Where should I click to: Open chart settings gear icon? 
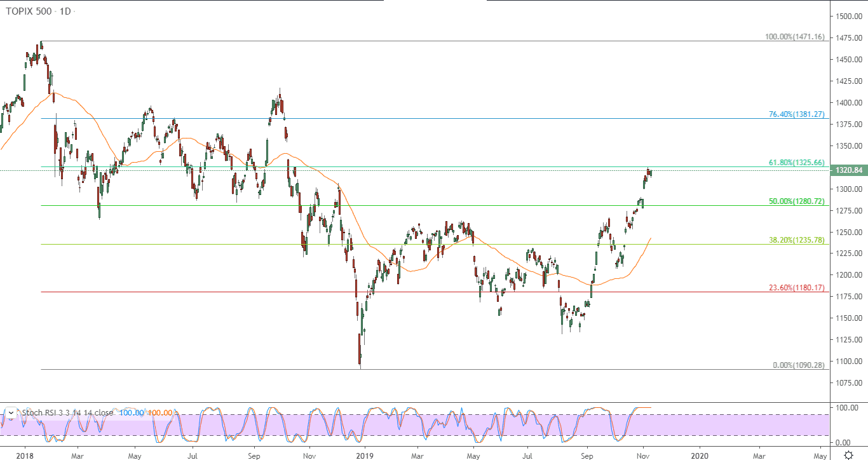tap(849, 455)
